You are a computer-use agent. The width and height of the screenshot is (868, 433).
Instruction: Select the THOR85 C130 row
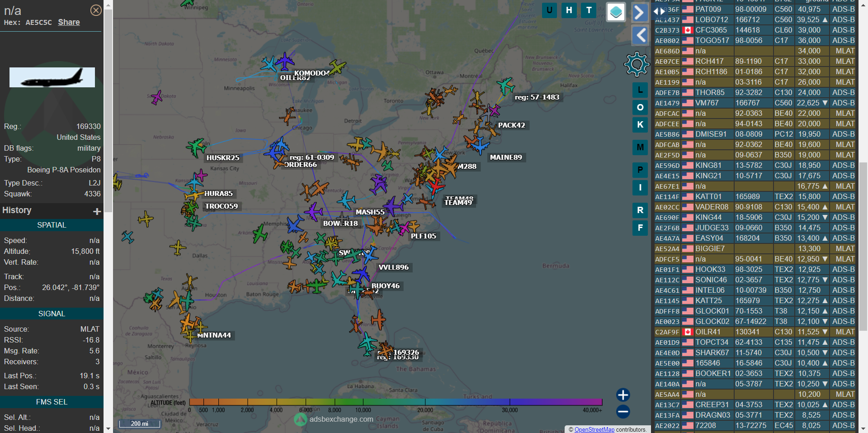coord(755,92)
